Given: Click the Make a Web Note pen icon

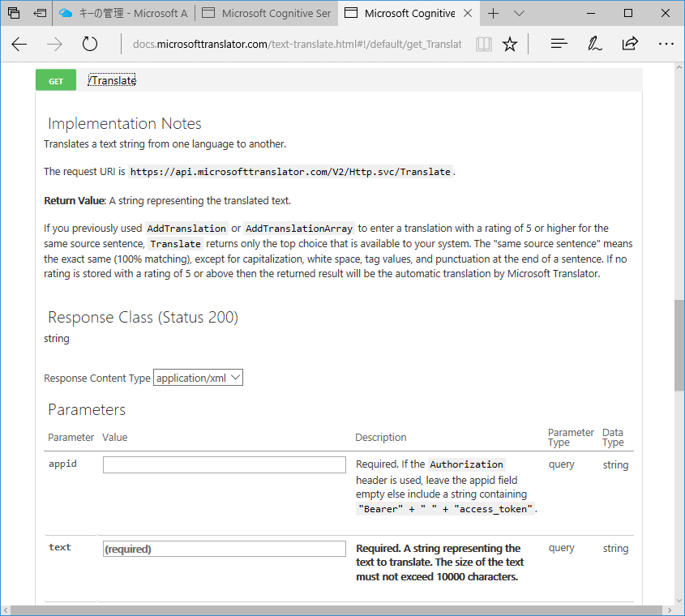Looking at the screenshot, I should coord(594,45).
